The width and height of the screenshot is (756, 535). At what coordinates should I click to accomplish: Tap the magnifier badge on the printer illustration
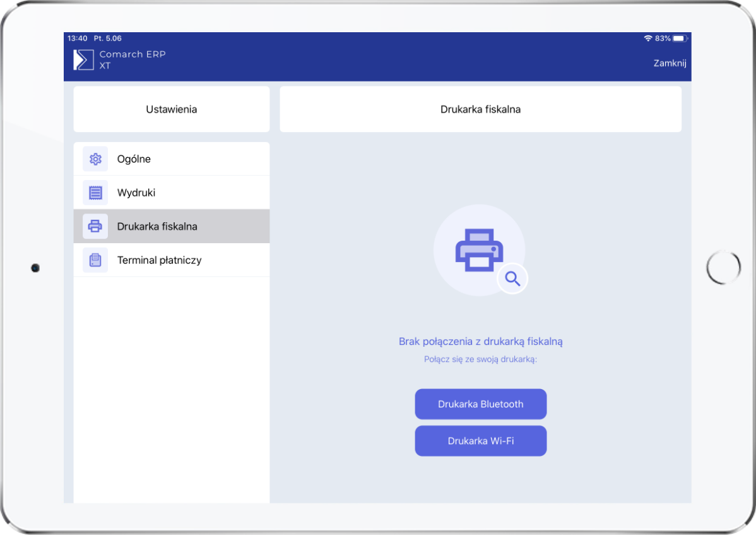pyautogui.click(x=512, y=279)
